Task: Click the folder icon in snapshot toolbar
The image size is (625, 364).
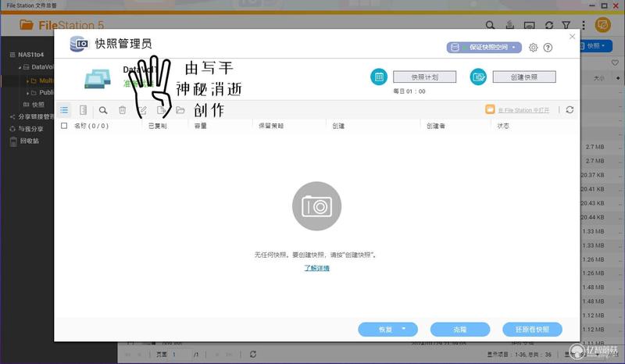Action: point(180,110)
